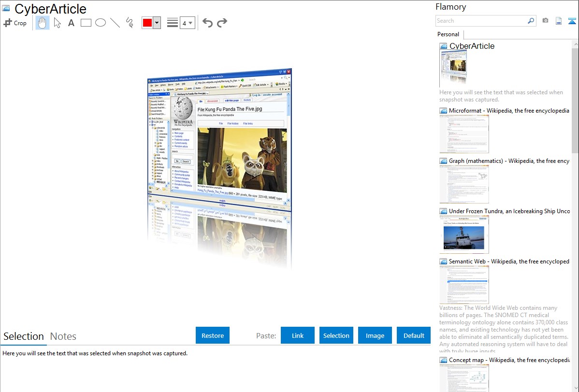Click the camera capture snapshot icon
579x392 pixels.
[x=545, y=21]
